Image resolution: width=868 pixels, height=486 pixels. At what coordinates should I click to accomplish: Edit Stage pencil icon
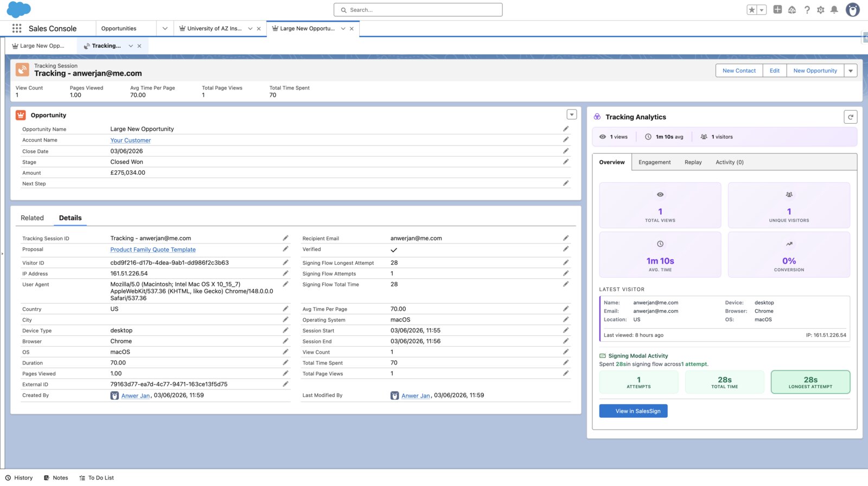[565, 162]
